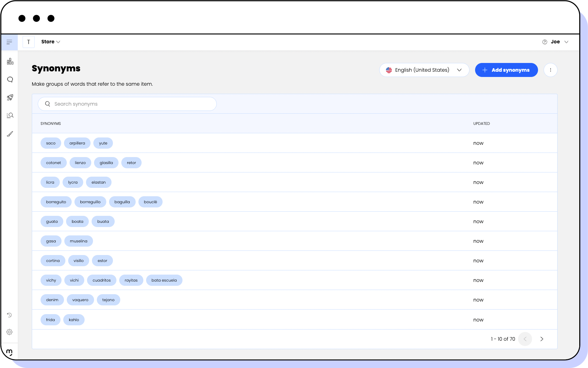Click the gasa chip
The height and width of the screenshot is (368, 588).
point(51,241)
